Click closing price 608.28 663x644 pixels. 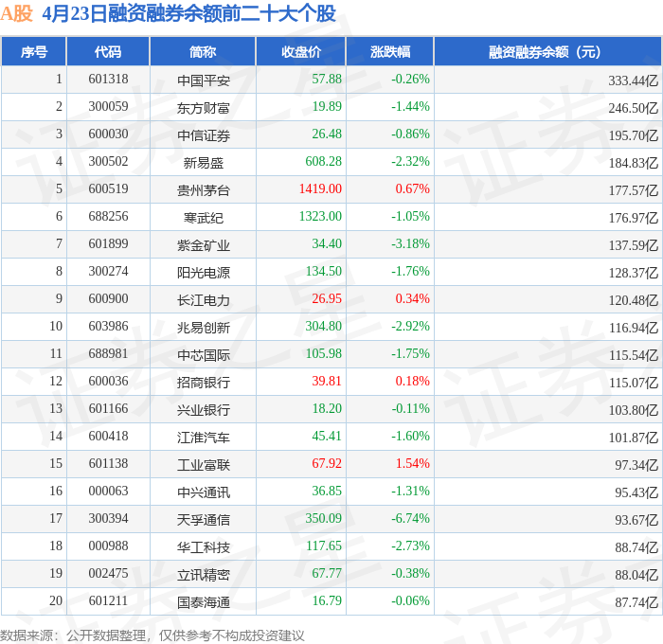point(324,162)
